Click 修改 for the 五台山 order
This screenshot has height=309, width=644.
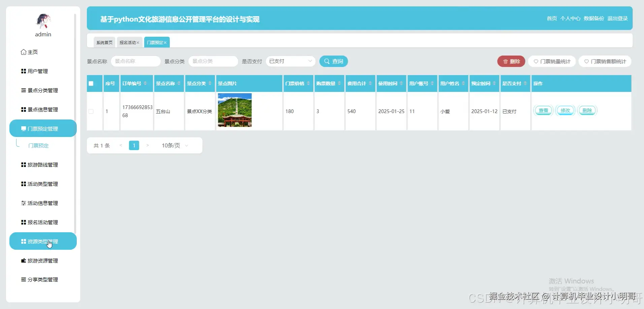pos(565,110)
